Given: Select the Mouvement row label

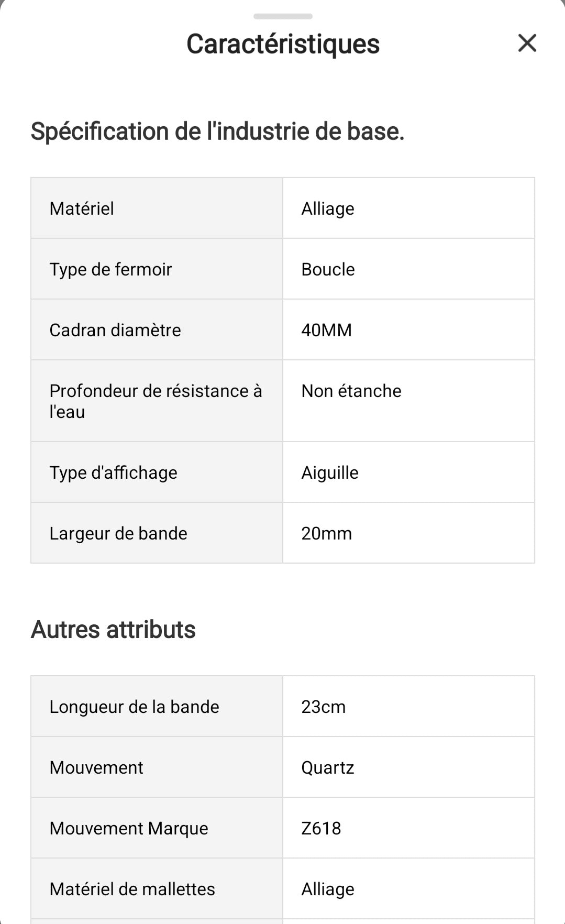Looking at the screenshot, I should point(96,767).
